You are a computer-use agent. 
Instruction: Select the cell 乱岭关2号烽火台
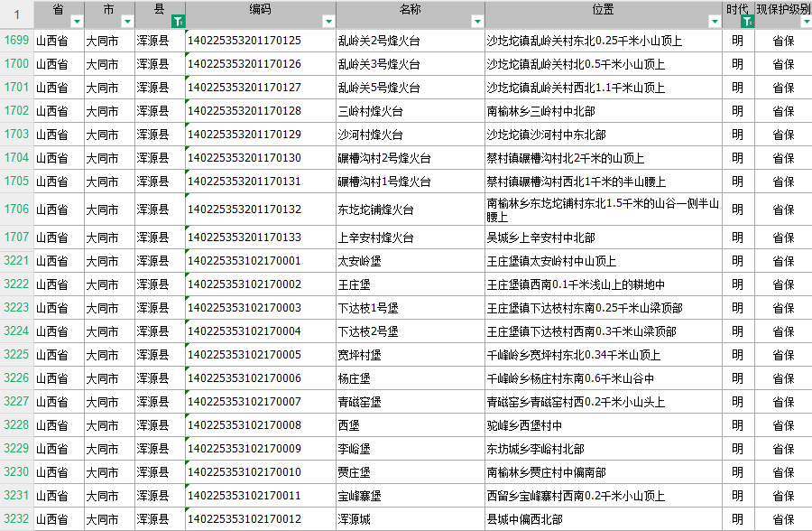tap(411, 41)
